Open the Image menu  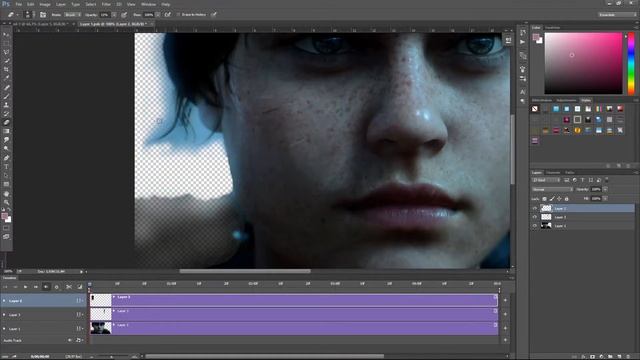(45, 4)
